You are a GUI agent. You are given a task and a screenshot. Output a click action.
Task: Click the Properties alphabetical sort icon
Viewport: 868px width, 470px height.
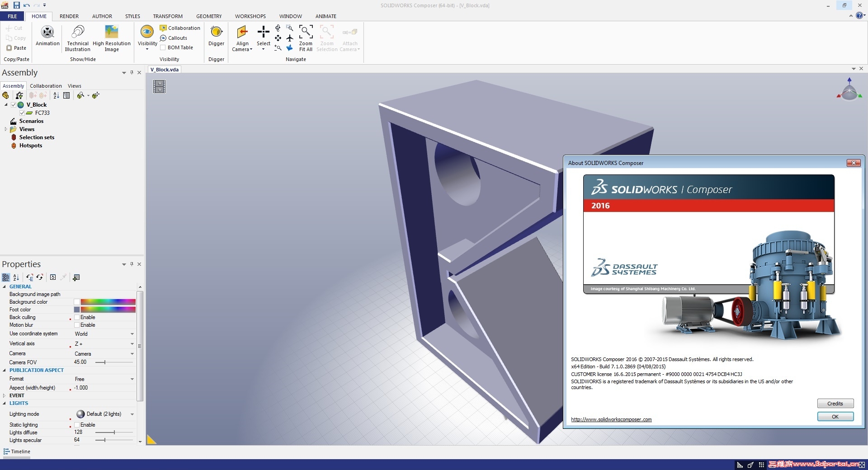16,277
